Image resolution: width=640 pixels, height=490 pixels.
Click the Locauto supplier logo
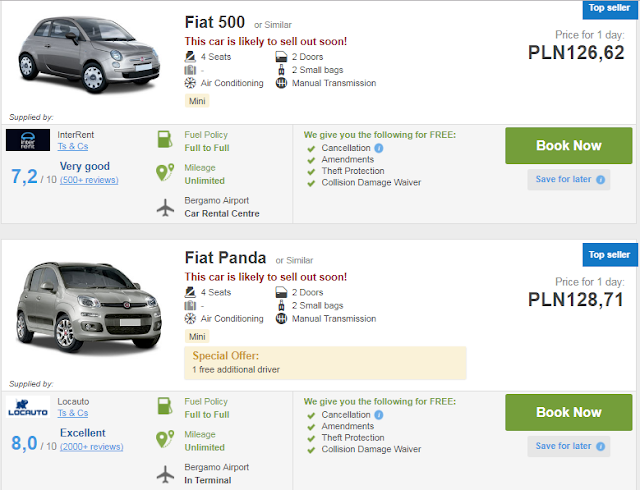tap(28, 408)
